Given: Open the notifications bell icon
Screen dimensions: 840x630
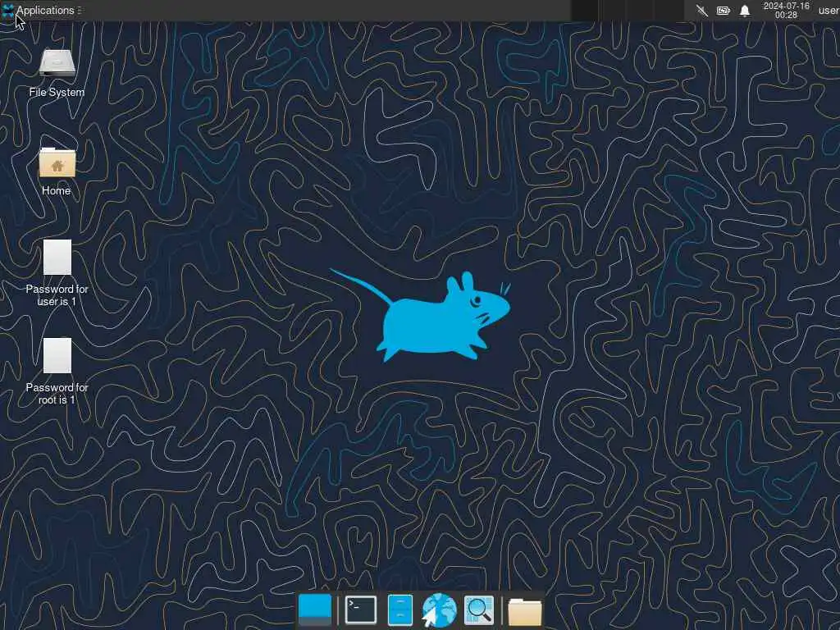Looking at the screenshot, I should pos(745,10).
